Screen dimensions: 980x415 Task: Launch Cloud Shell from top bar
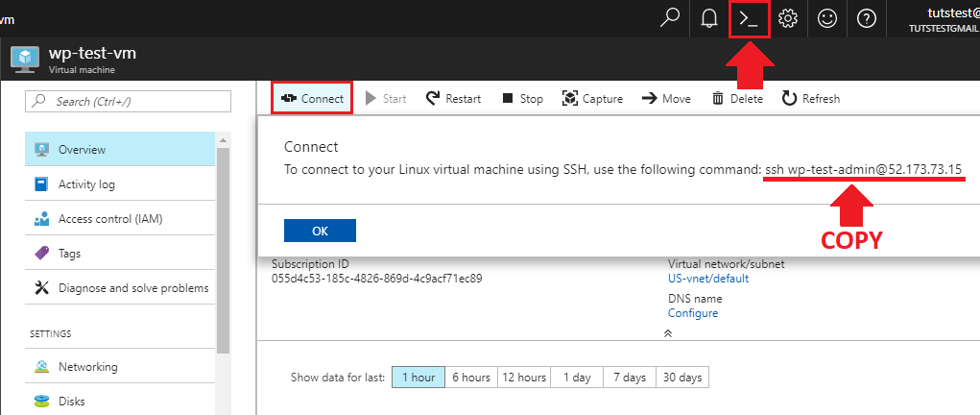pyautogui.click(x=748, y=19)
